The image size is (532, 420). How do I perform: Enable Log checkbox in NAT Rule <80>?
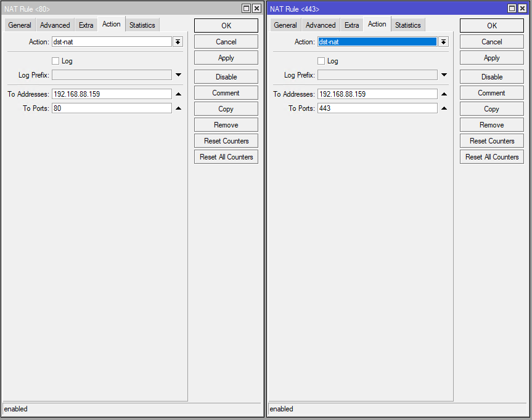coord(55,61)
